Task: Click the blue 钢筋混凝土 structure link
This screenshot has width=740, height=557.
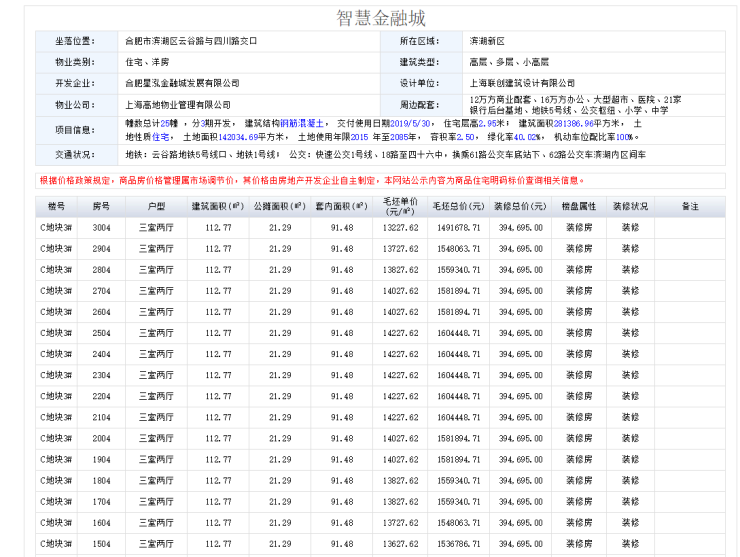Action: pyautogui.click(x=302, y=124)
